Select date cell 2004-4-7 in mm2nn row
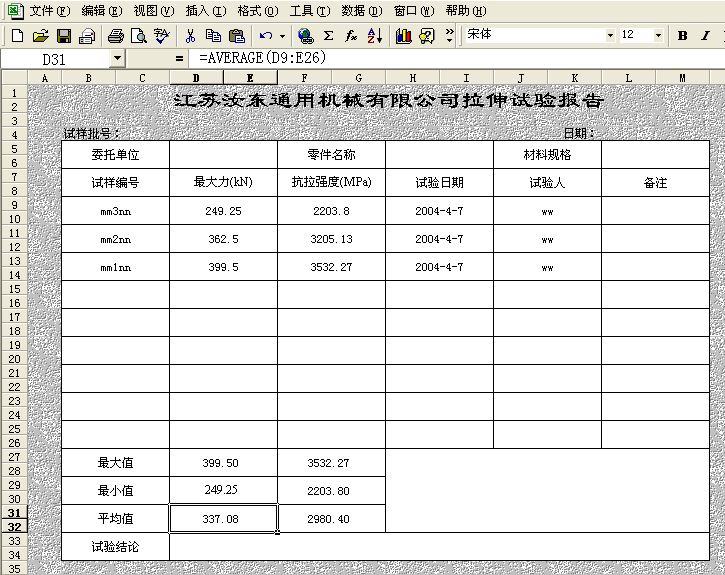725x575 pixels. click(439, 239)
